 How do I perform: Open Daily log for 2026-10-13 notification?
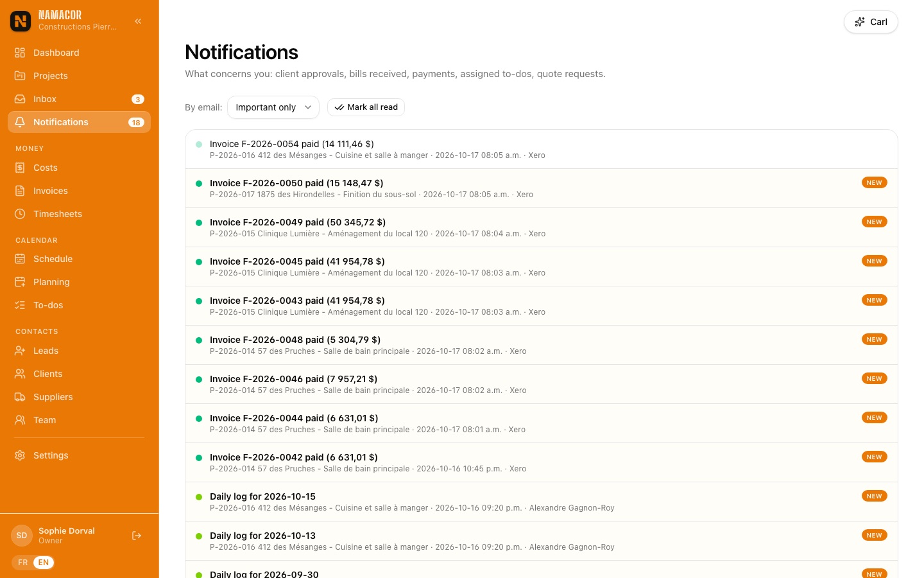click(541, 541)
